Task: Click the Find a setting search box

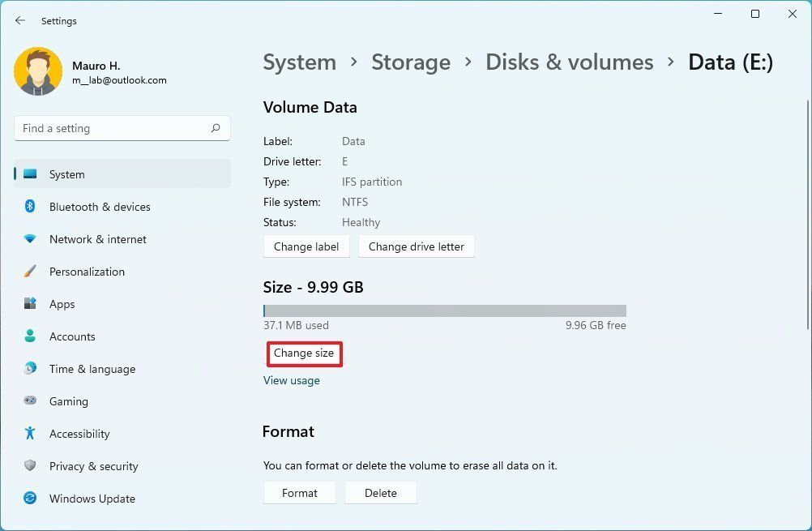Action: [x=122, y=128]
